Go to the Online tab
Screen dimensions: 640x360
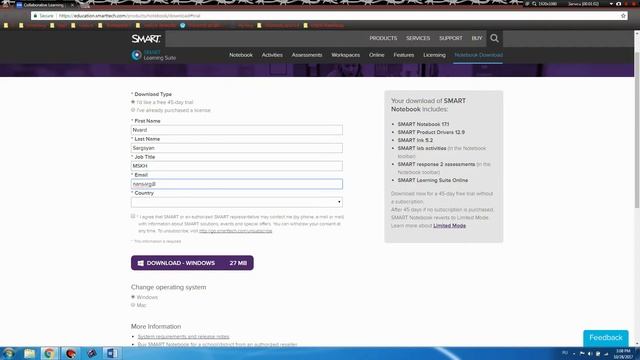click(377, 55)
